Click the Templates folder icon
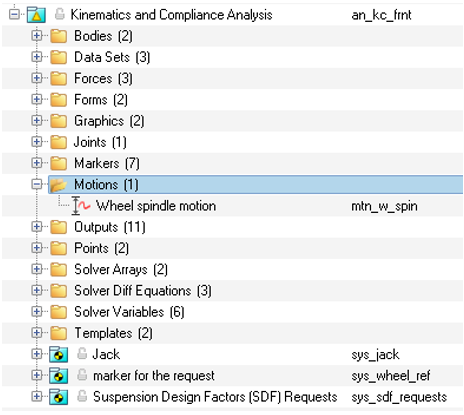 coord(59,333)
